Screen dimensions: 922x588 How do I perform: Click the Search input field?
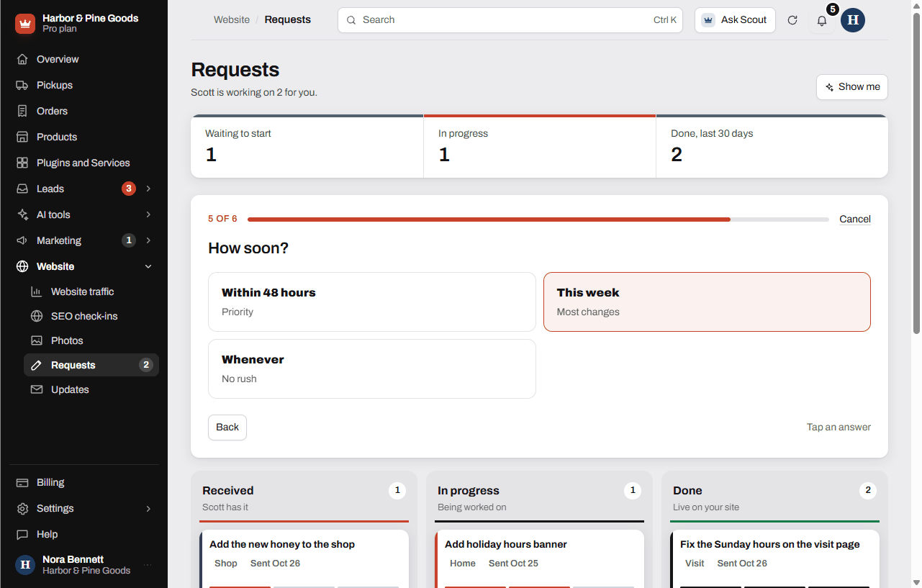click(510, 20)
